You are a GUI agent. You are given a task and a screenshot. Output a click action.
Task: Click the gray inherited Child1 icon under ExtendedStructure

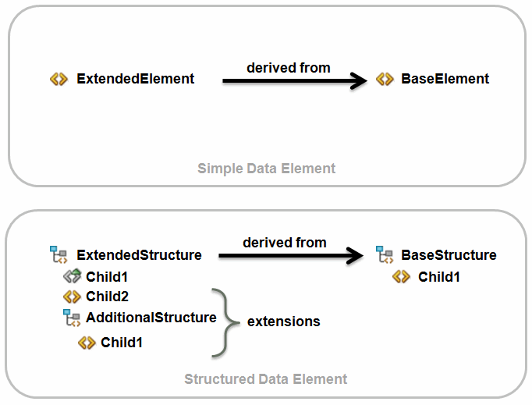[72, 276]
